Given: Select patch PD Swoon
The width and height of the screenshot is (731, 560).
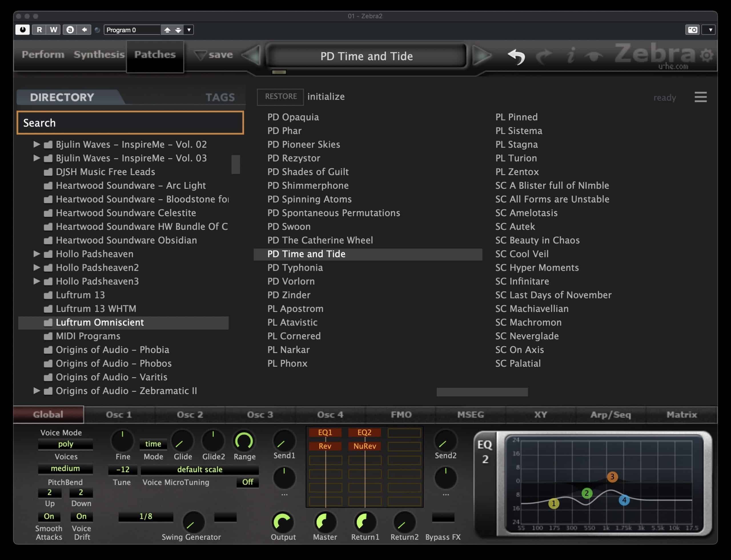Looking at the screenshot, I should click(289, 227).
